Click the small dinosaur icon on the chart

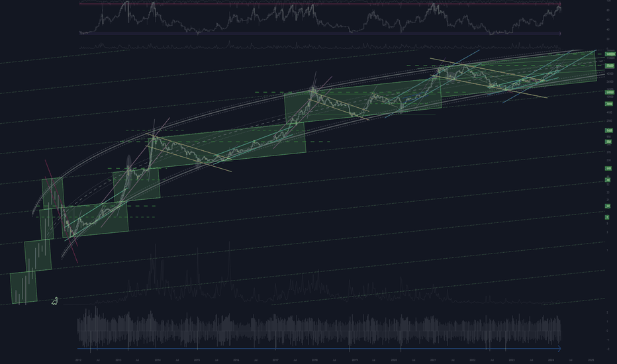[55, 301]
